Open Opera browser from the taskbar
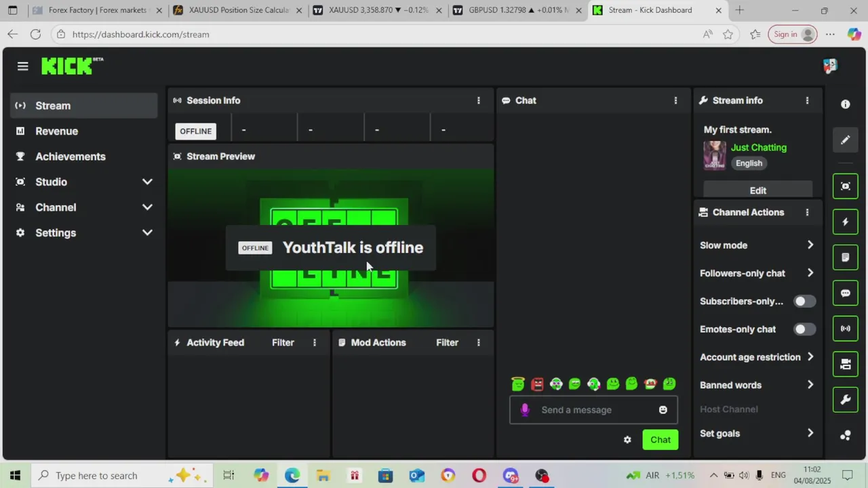The image size is (868, 488). [x=479, y=475]
